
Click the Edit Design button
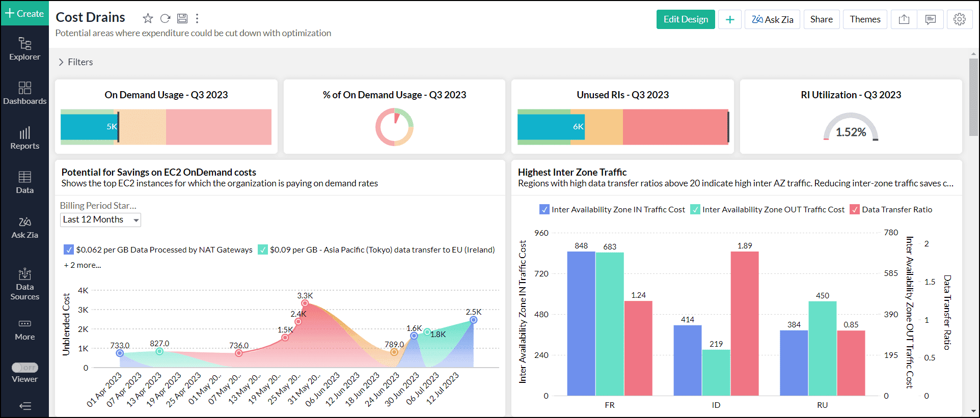coord(685,19)
